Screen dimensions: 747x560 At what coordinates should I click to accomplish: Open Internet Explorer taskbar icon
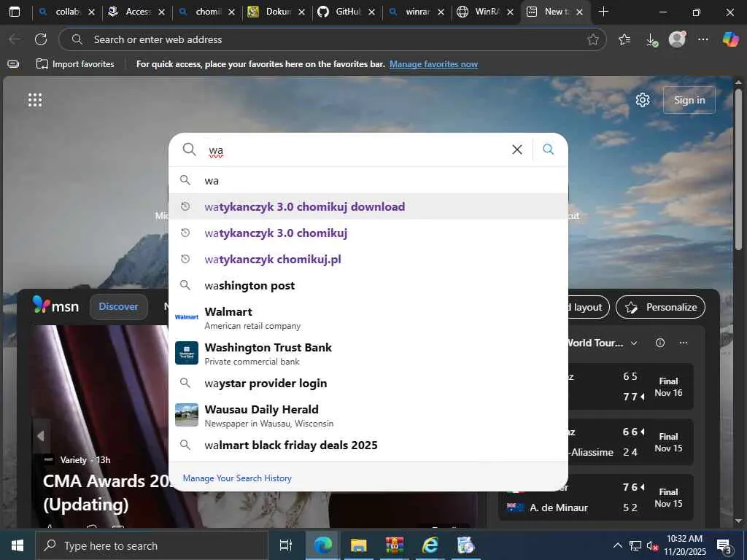[430, 545]
